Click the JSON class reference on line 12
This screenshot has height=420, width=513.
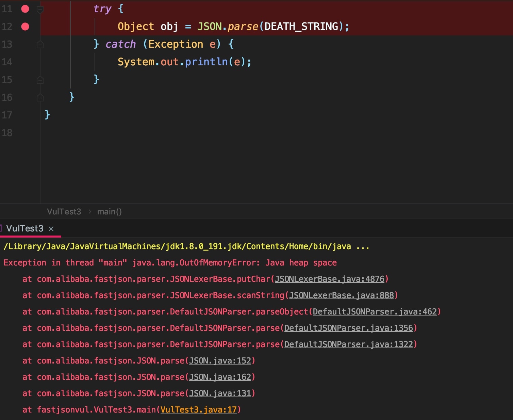pyautogui.click(x=210, y=27)
